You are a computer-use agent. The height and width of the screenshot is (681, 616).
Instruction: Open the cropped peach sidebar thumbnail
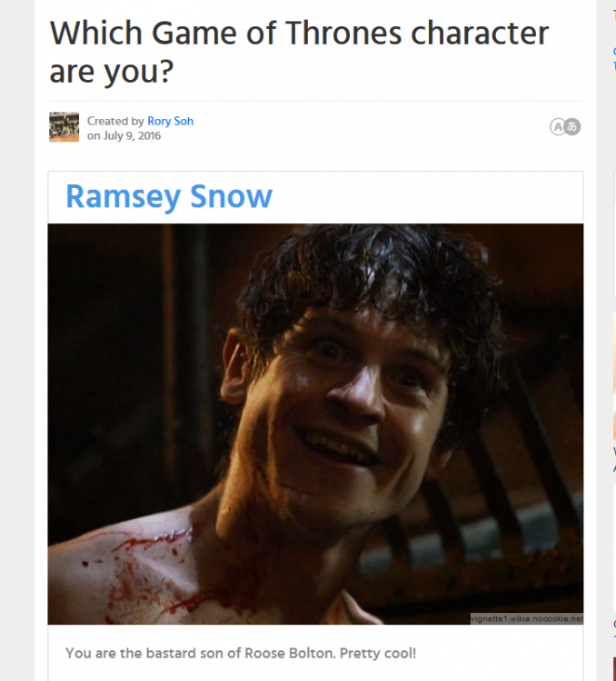point(614,376)
